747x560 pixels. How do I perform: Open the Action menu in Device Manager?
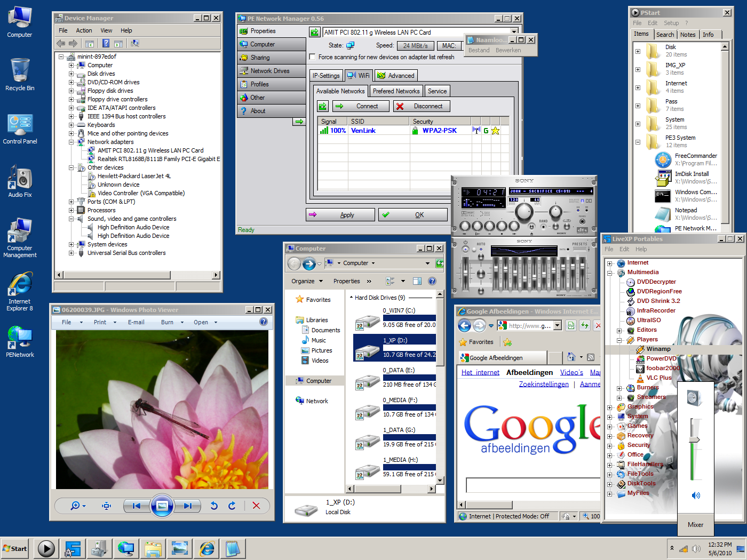coord(84,30)
